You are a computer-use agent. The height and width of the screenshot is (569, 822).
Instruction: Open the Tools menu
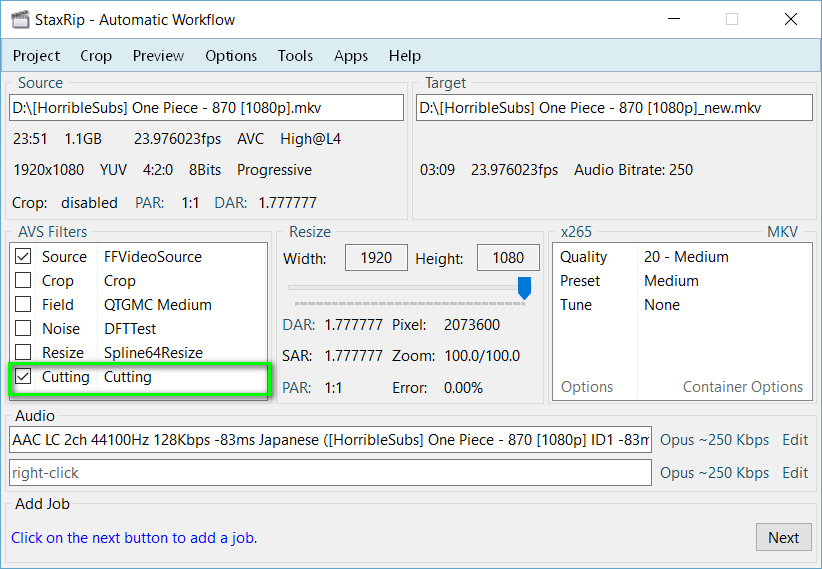pos(295,56)
